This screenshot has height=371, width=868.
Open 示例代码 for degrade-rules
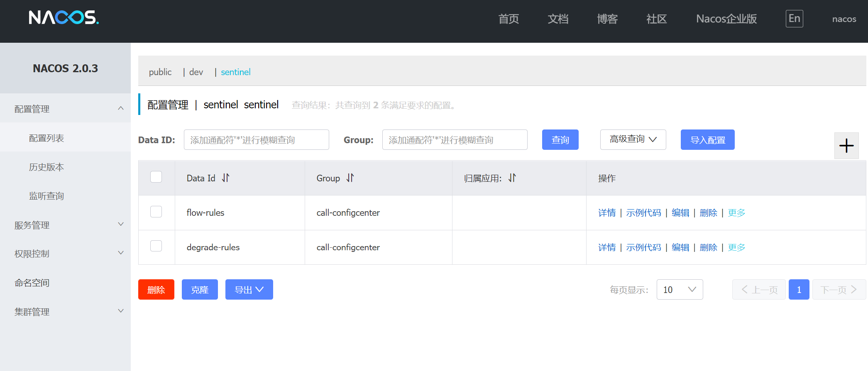click(x=643, y=247)
